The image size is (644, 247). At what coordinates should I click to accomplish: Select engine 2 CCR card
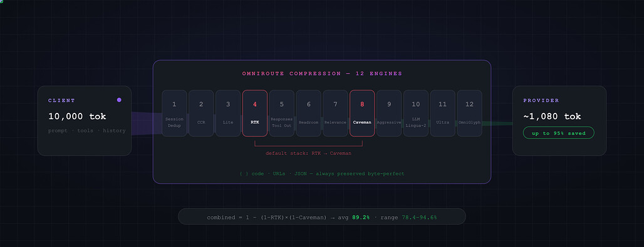[201, 113]
